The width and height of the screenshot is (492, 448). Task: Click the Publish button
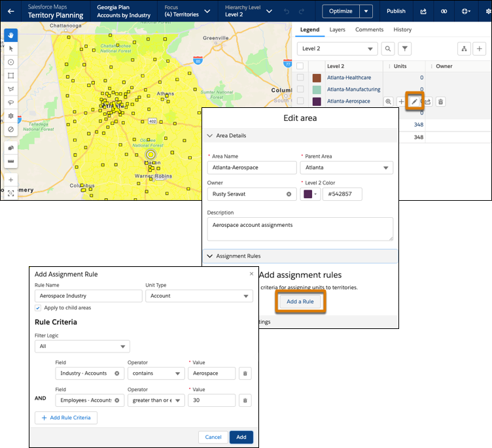point(396,11)
